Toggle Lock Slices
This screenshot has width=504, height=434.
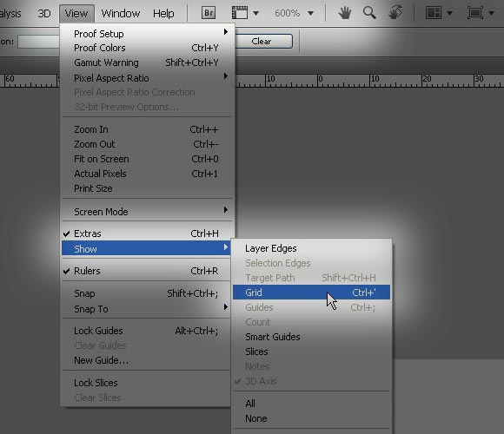coord(147,383)
